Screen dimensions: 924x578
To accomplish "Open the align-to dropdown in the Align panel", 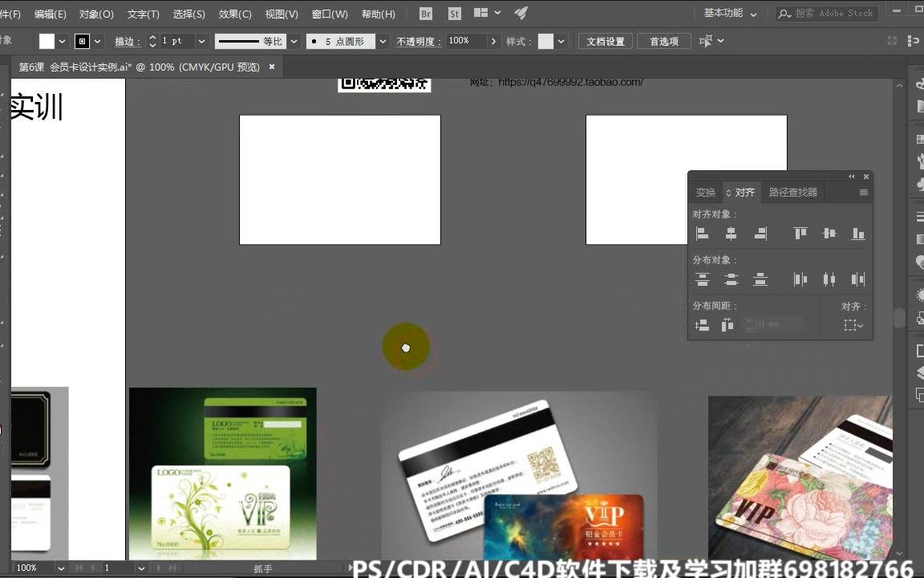I will pos(854,325).
